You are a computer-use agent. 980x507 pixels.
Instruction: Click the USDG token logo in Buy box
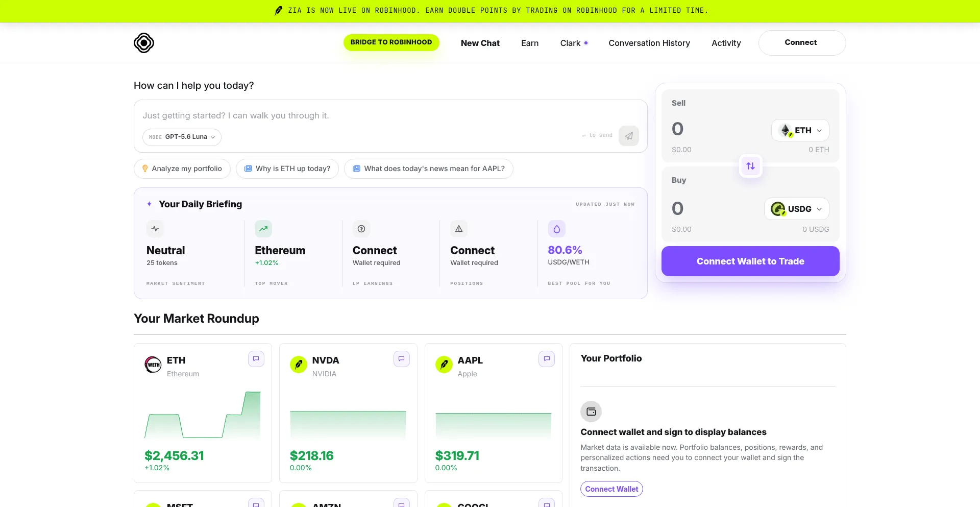tap(778, 209)
